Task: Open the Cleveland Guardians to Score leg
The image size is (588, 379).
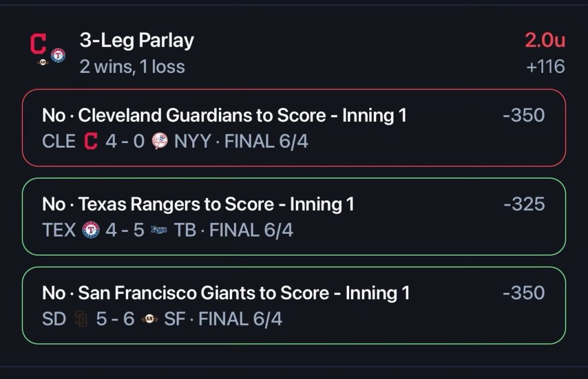Action: click(294, 128)
